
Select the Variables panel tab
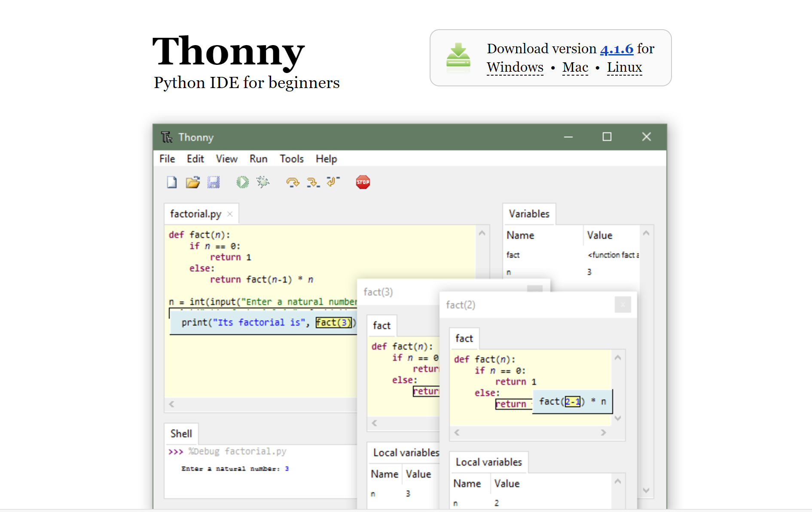(529, 214)
